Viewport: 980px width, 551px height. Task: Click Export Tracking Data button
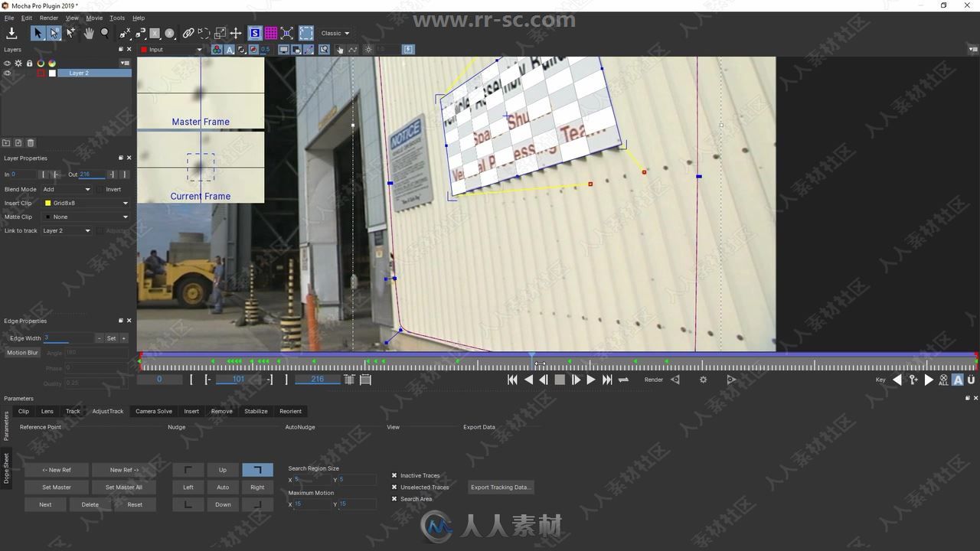(500, 487)
